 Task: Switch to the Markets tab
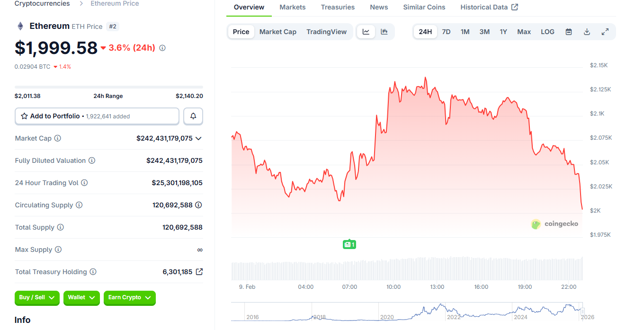pos(292,7)
